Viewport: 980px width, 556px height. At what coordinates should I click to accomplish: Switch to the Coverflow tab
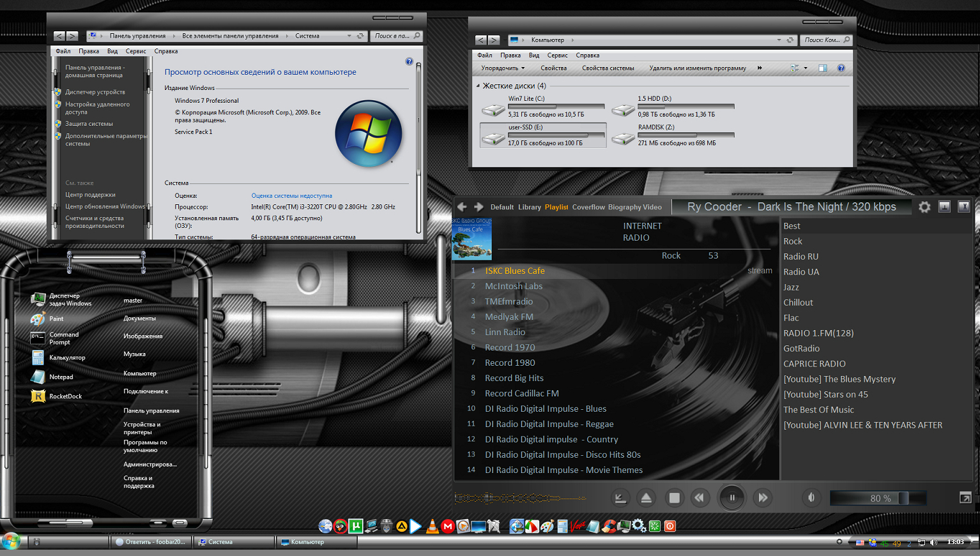point(588,207)
